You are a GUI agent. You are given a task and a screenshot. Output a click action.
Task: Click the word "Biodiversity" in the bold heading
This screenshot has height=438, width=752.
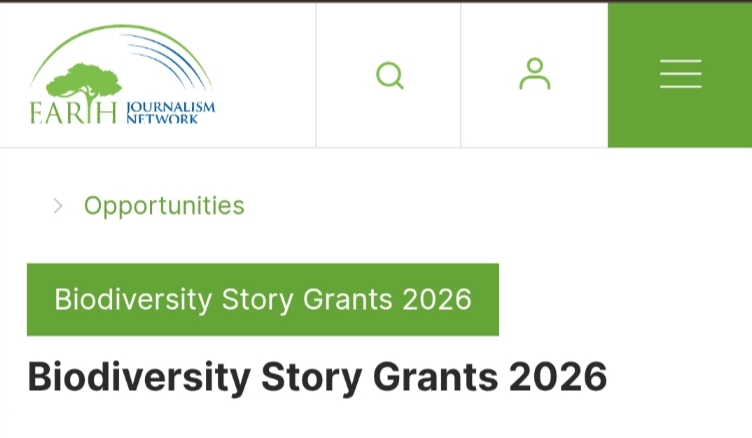[138, 377]
